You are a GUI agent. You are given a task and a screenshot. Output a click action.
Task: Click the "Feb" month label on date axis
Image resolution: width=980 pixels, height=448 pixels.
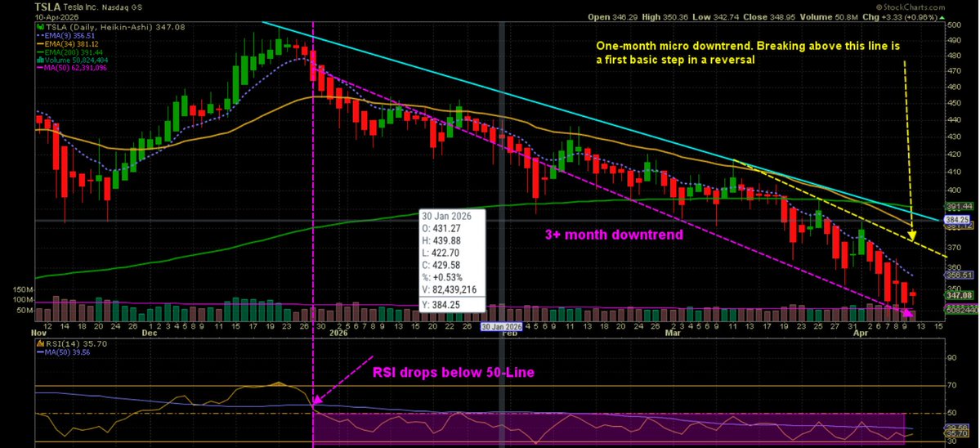[x=510, y=334]
